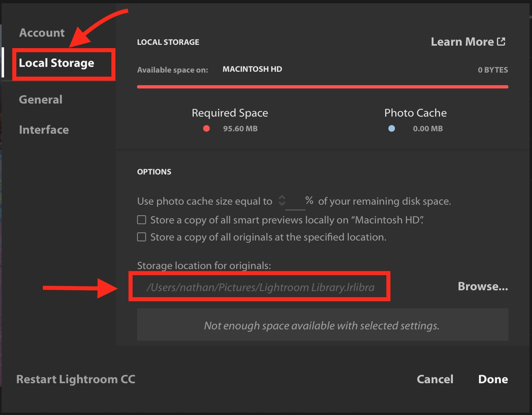Go to the Interface tab

coord(44,130)
